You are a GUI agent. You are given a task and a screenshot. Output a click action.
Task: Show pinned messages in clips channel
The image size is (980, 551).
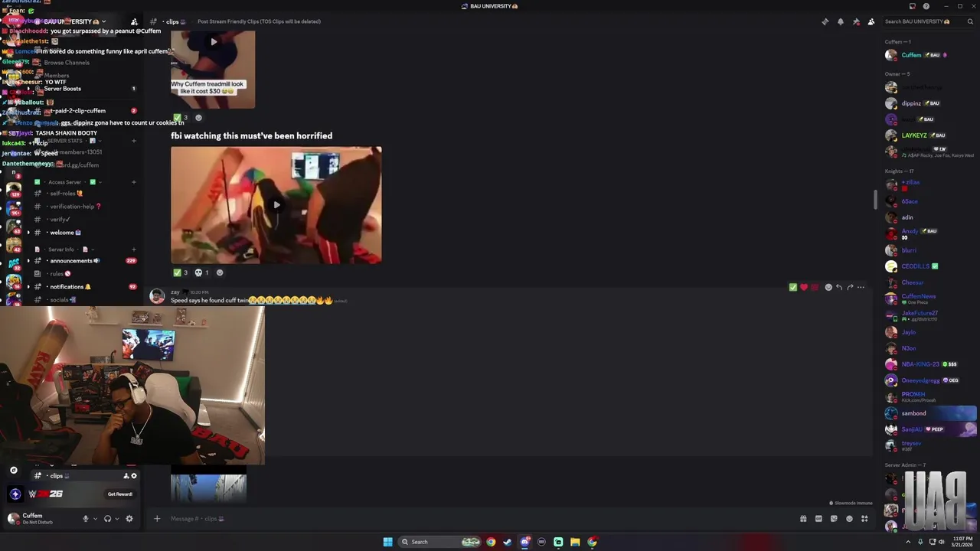click(x=856, y=21)
